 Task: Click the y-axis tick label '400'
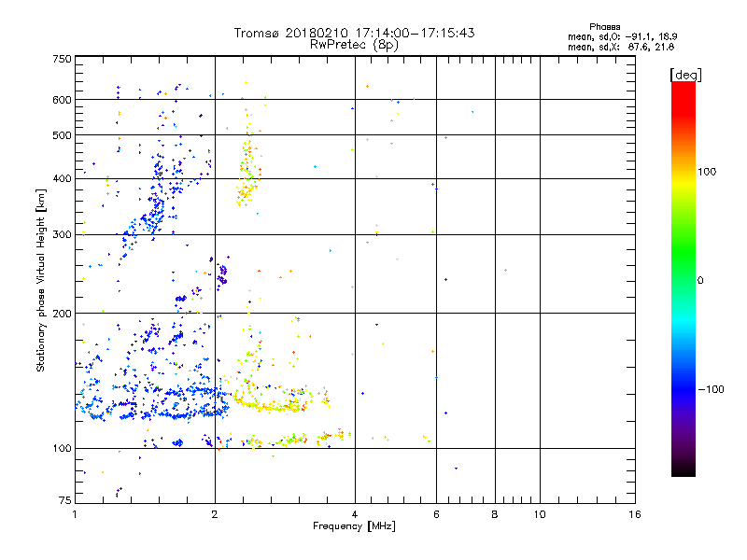62,179
